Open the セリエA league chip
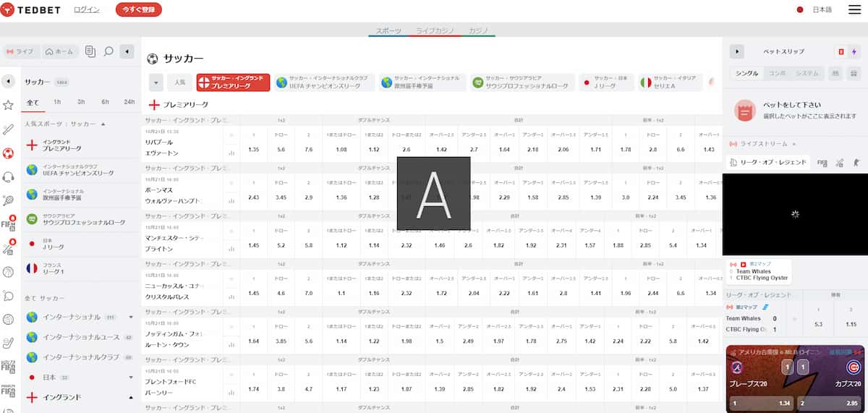The width and height of the screenshot is (868, 413). pyautogui.click(x=671, y=82)
